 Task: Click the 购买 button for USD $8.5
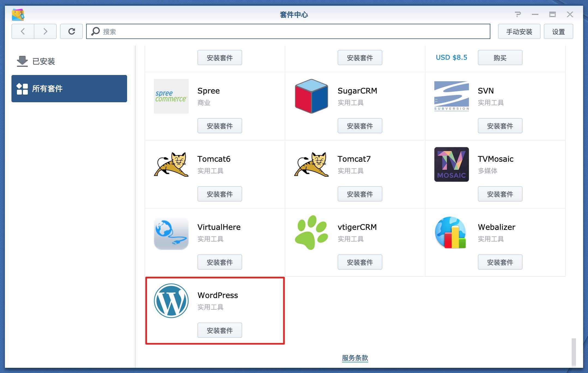pyautogui.click(x=500, y=58)
